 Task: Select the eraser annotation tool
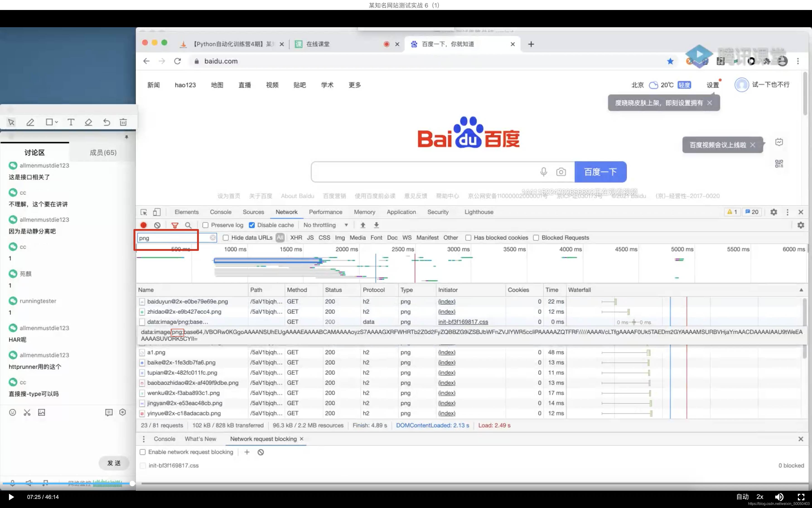pos(89,122)
